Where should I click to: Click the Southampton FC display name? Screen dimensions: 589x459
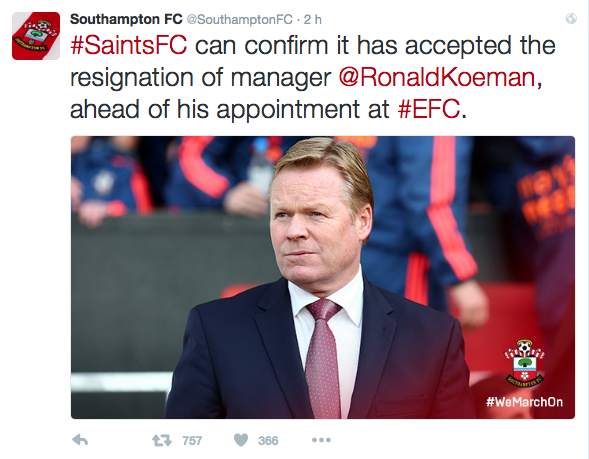[126, 19]
